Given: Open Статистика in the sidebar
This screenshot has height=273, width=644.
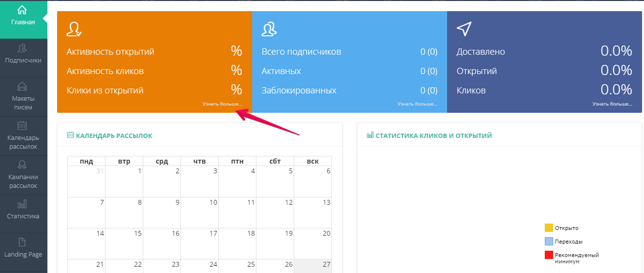Looking at the screenshot, I should [23, 214].
